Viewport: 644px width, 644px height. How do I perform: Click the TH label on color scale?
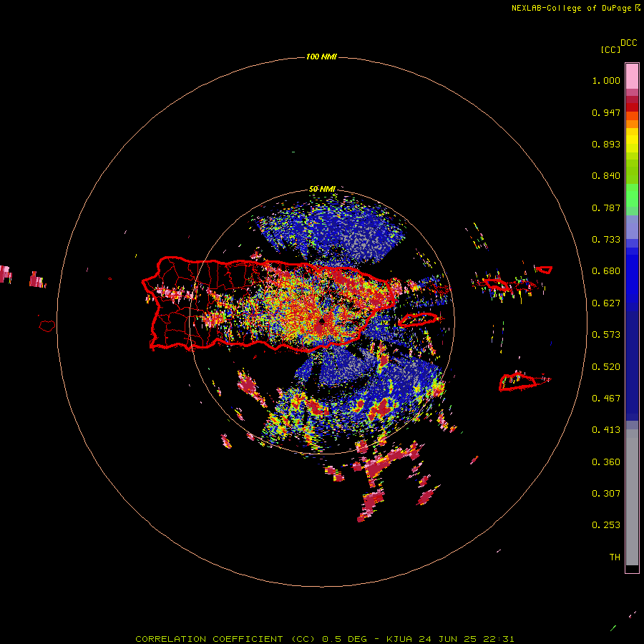tap(615, 557)
